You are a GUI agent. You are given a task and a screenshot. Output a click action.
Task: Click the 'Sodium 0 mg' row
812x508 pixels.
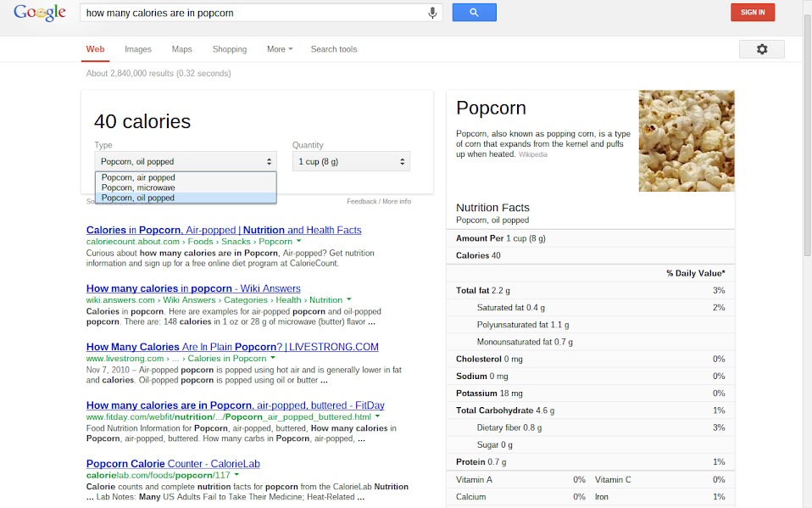[591, 376]
